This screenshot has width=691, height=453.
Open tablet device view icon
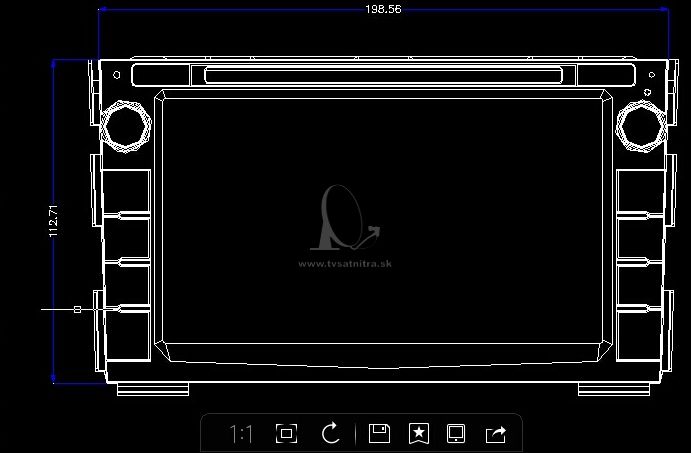(x=456, y=434)
